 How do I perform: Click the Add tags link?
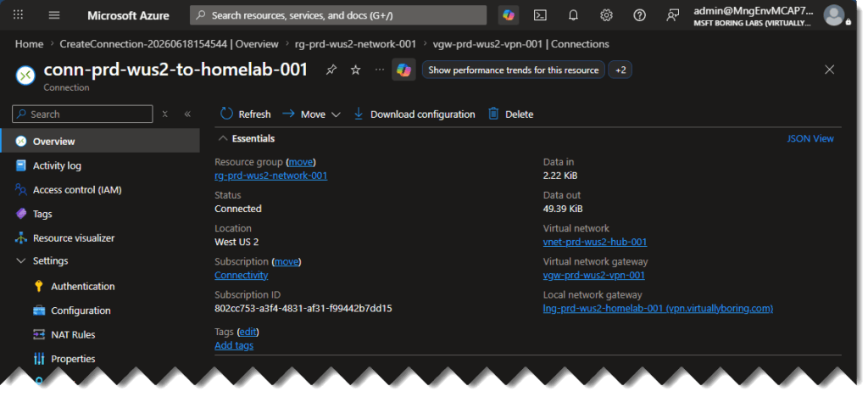click(234, 345)
